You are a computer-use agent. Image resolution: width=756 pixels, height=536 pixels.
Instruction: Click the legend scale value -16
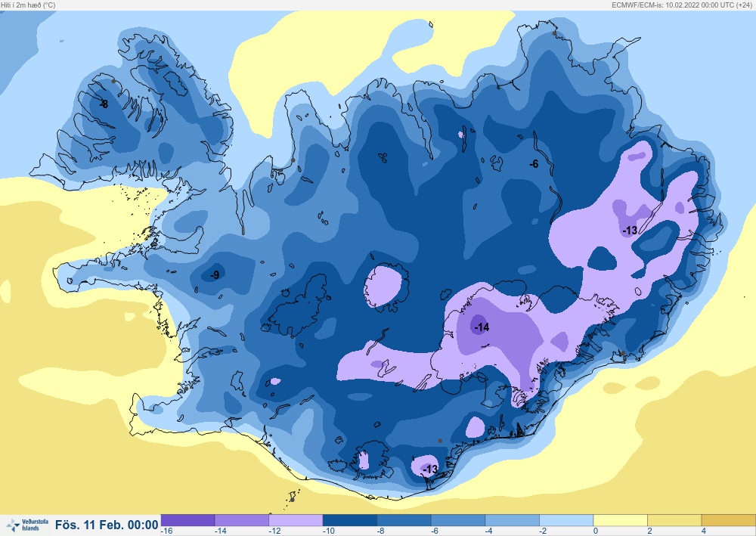pyautogui.click(x=167, y=531)
